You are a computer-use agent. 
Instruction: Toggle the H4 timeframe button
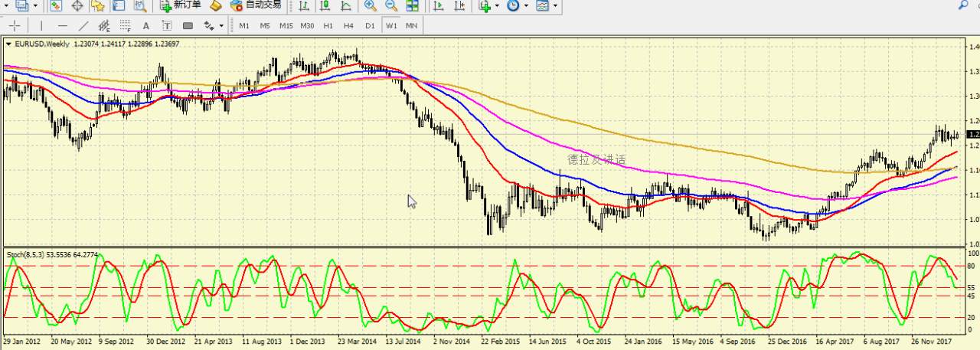pyautogui.click(x=349, y=25)
